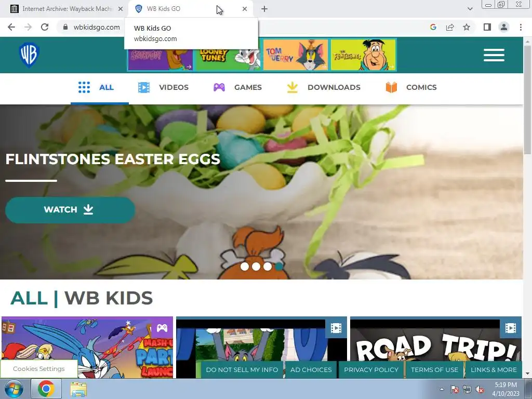Bookmark the page with the star icon
Screen dimensions: 532x399
(467, 27)
